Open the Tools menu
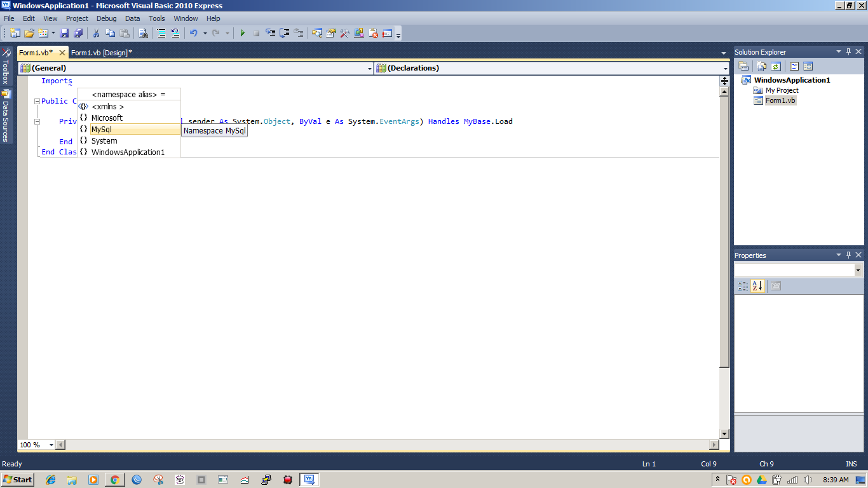This screenshot has height=488, width=868. [156, 18]
